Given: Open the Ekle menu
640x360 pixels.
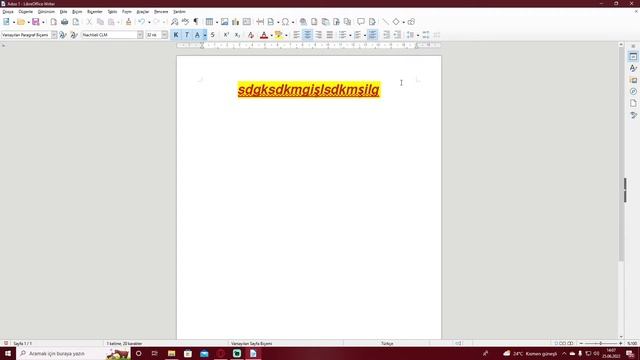Looking at the screenshot, I should [x=63, y=12].
